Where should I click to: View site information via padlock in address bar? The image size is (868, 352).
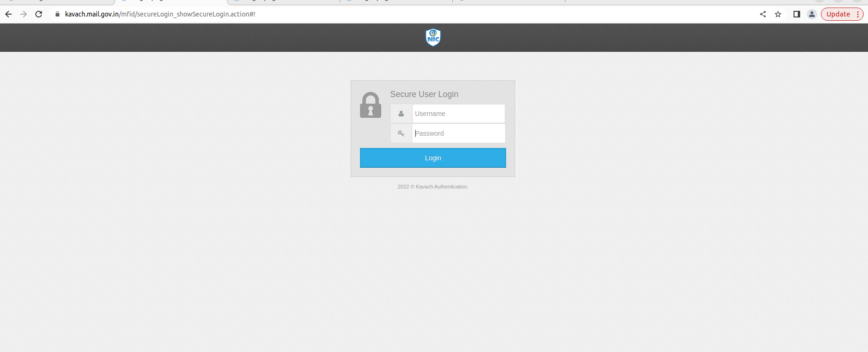(x=57, y=14)
